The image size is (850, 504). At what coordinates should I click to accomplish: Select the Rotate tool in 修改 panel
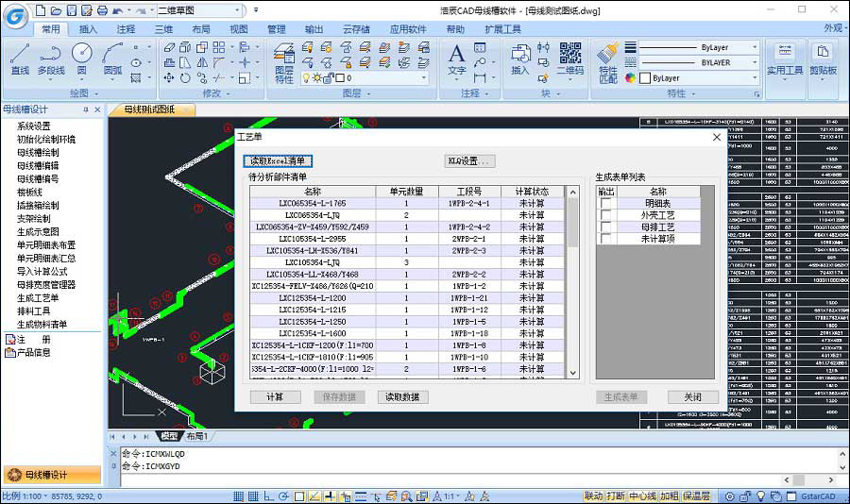pos(185,78)
